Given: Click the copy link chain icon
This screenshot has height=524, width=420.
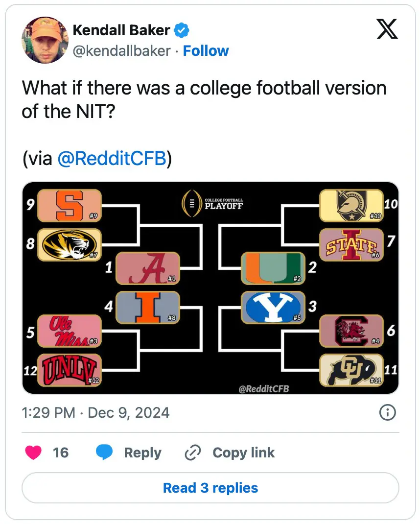Looking at the screenshot, I should (x=192, y=453).
